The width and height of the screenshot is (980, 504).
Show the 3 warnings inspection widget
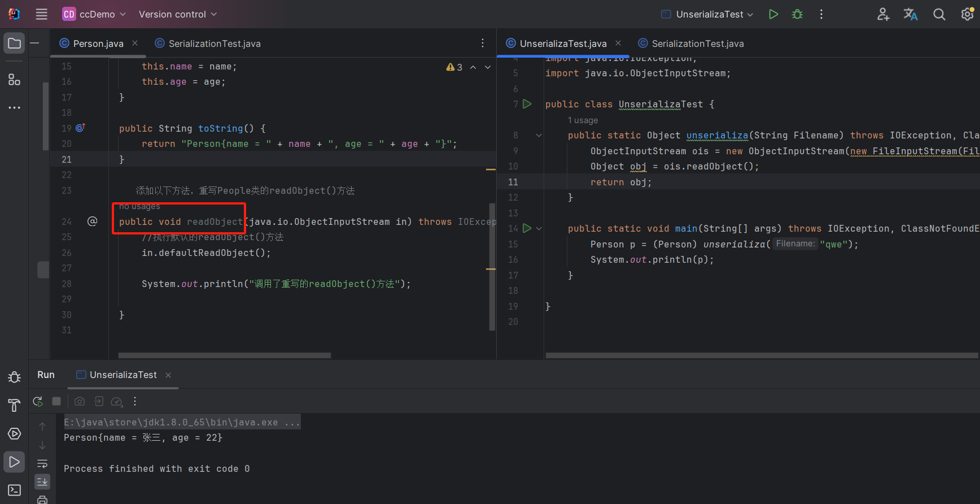[454, 67]
